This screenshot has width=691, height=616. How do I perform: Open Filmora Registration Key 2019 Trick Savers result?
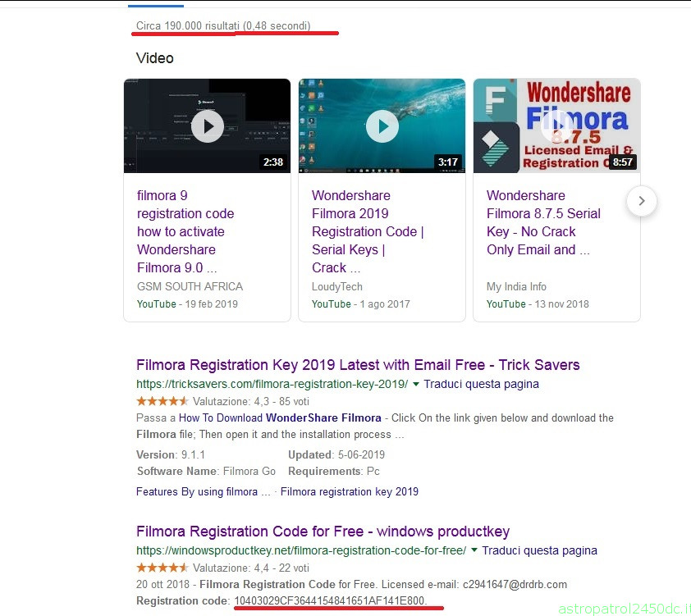point(358,365)
